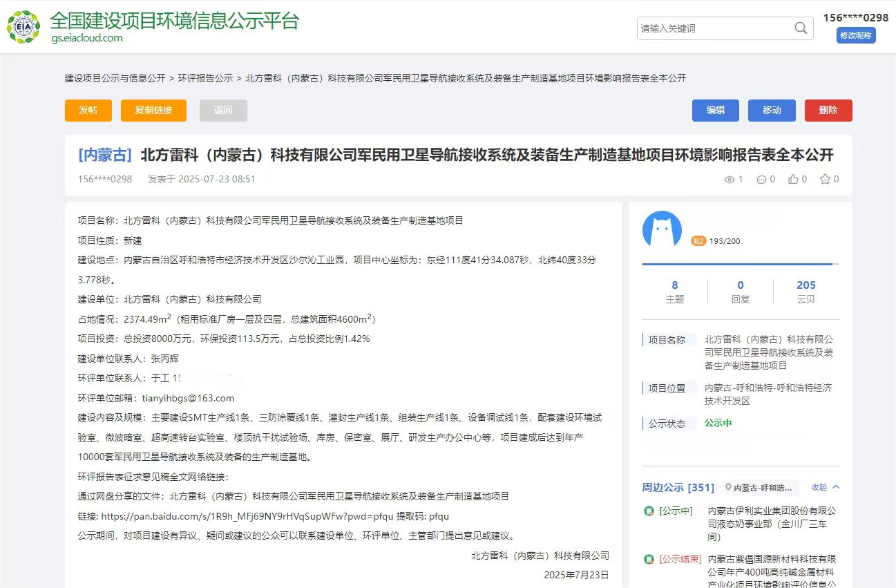Collapse the 周边公示 list via 收起

[826, 487]
